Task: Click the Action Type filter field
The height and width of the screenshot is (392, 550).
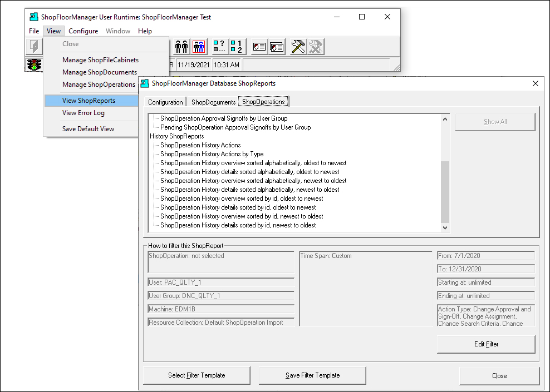Action: pos(486,316)
